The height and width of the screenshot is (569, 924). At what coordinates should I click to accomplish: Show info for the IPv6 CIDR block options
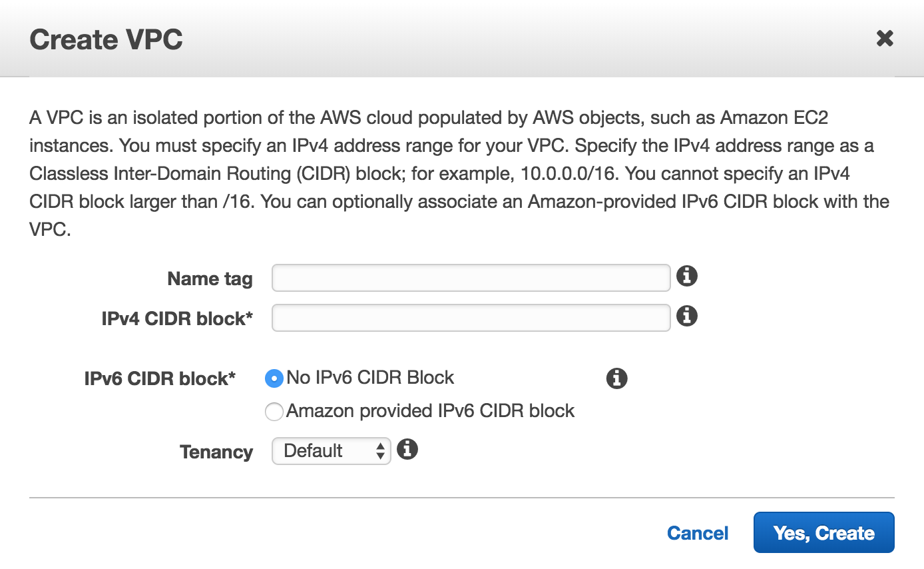click(617, 378)
